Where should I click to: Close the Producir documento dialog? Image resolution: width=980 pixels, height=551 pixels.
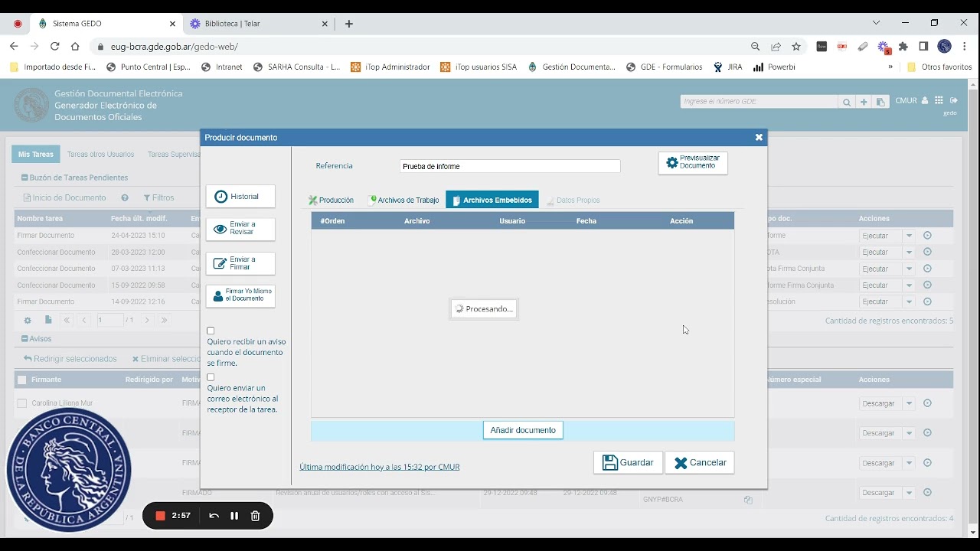[759, 138]
